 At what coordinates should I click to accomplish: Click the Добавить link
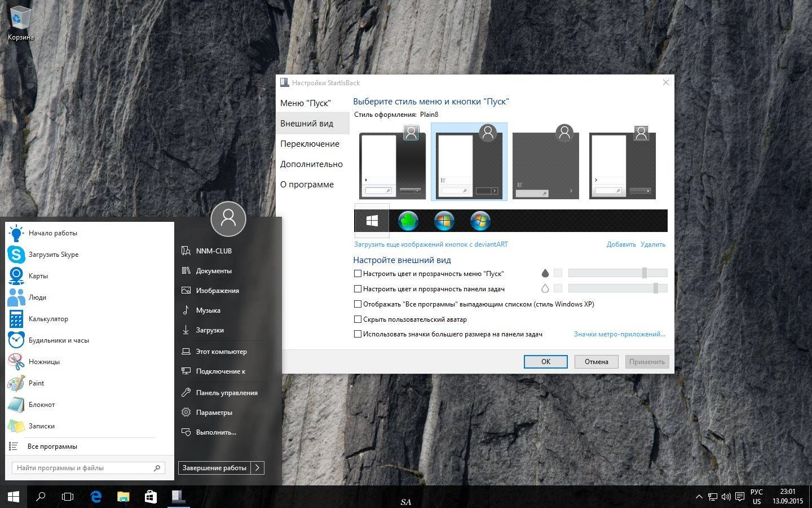(x=621, y=244)
